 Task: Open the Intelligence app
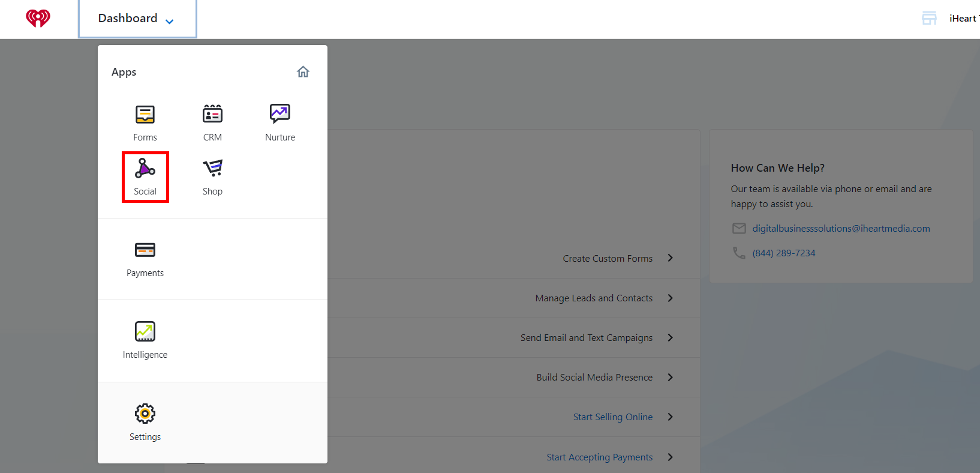(x=145, y=340)
